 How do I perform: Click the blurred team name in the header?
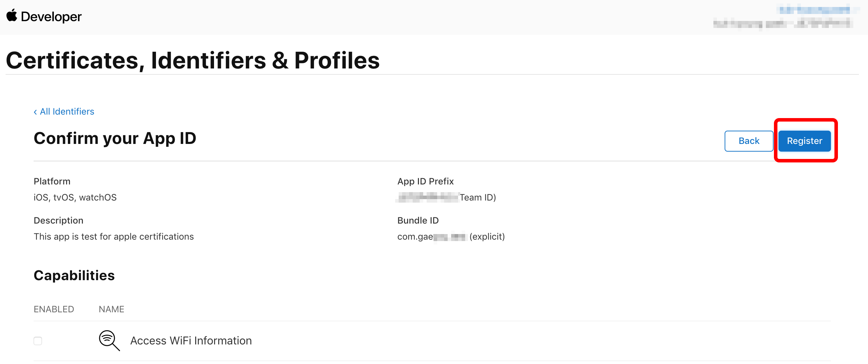(783, 24)
